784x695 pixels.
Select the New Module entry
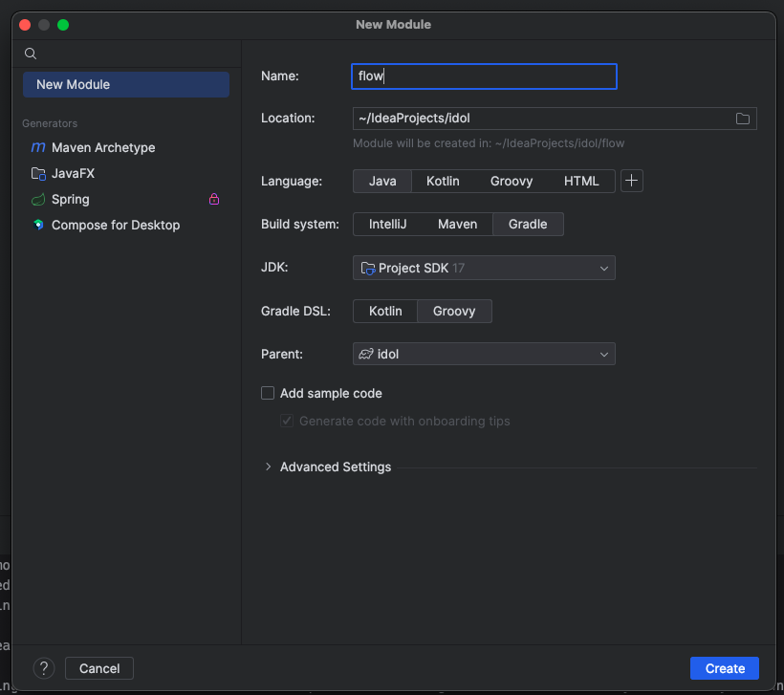[126, 84]
